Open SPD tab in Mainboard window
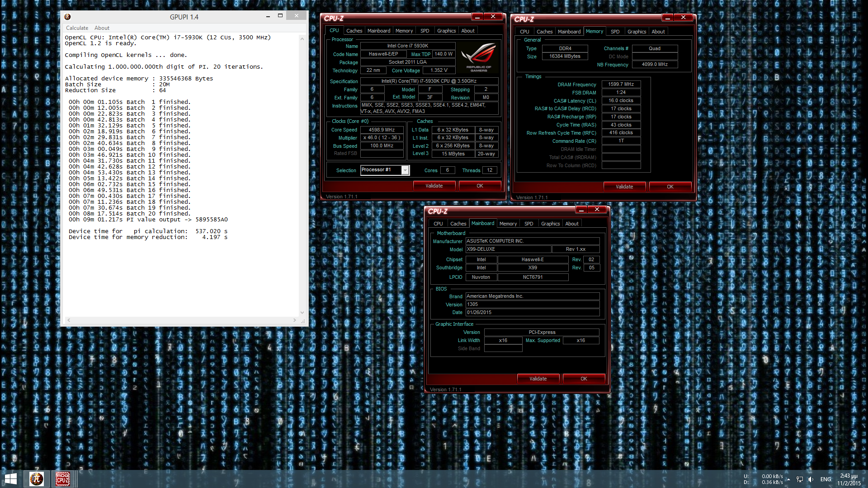This screenshot has height=488, width=868. (x=529, y=224)
